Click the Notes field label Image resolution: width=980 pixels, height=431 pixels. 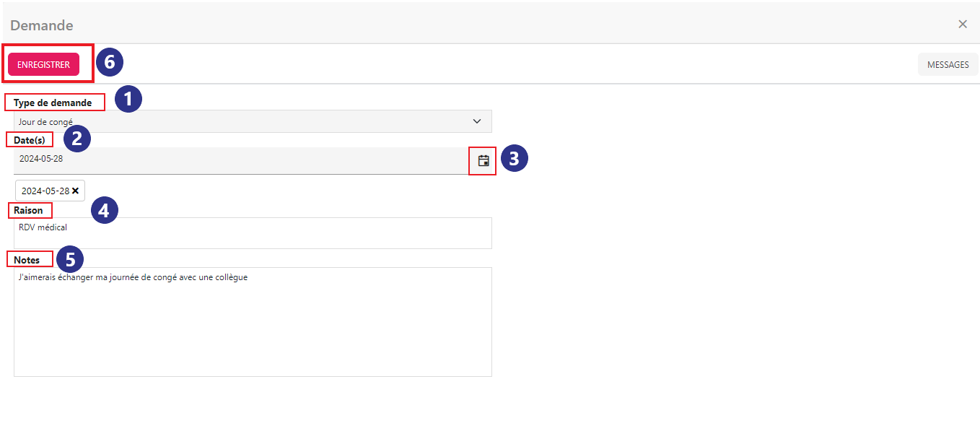[27, 260]
